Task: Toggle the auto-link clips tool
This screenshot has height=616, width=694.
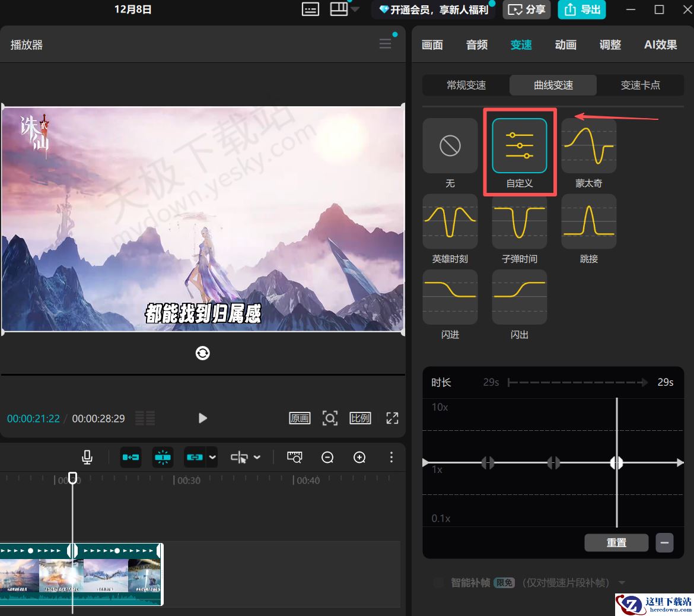Action: pos(130,457)
